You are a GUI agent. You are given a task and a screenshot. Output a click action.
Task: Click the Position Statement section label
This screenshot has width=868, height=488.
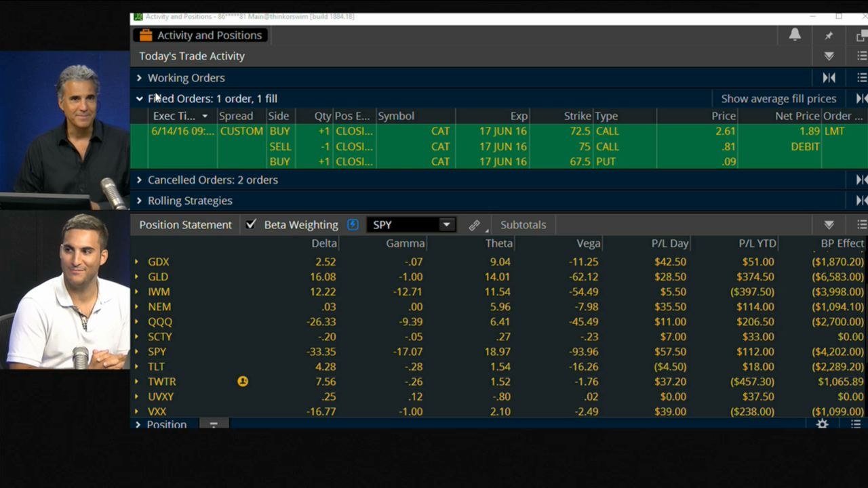coord(185,225)
